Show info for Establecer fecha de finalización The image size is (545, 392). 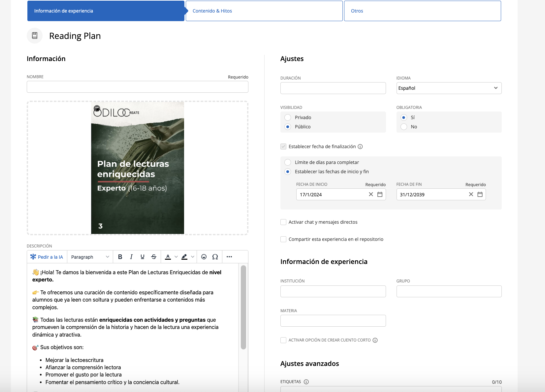[360, 147]
